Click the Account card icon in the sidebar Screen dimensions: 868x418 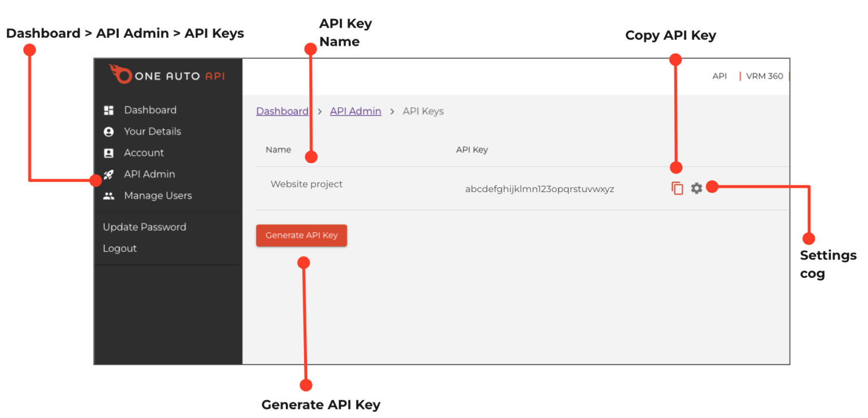point(108,153)
